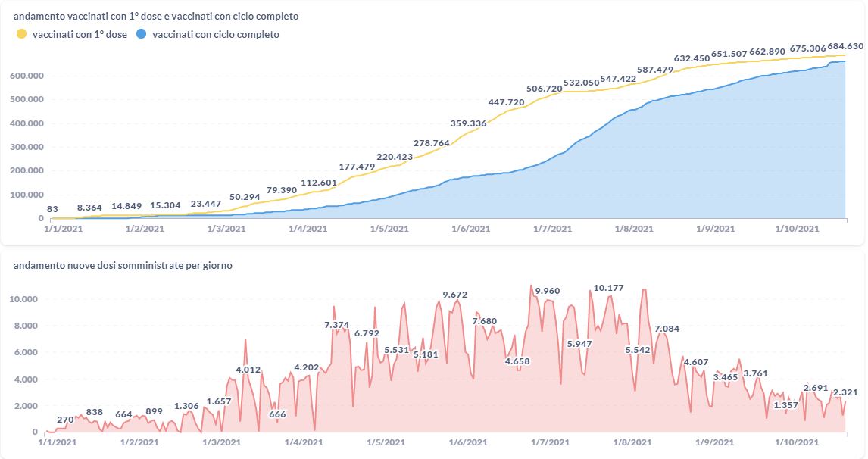Select the 83 data label at chart start
Image resolution: width=868 pixels, height=459 pixels.
[52, 209]
